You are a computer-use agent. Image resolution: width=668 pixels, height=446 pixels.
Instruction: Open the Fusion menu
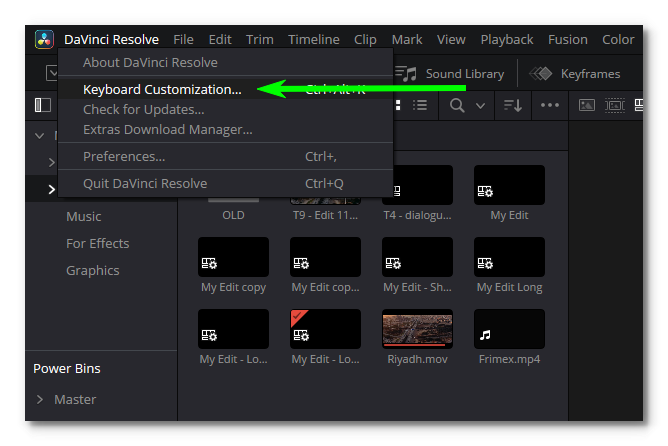[567, 40]
